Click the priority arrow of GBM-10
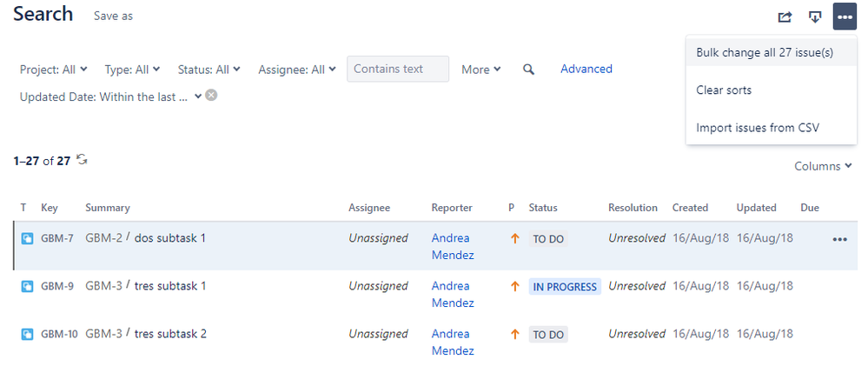This screenshot has width=868, height=366. point(515,335)
